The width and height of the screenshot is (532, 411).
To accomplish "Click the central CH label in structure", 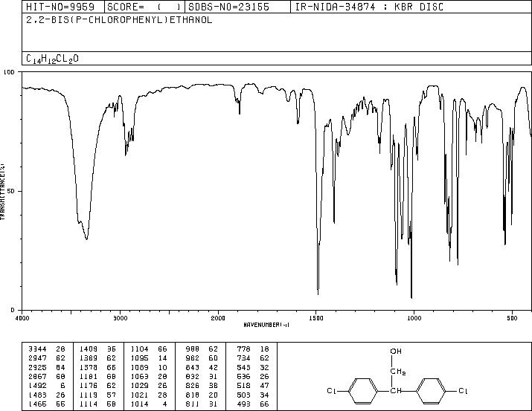I will tap(395, 391).
